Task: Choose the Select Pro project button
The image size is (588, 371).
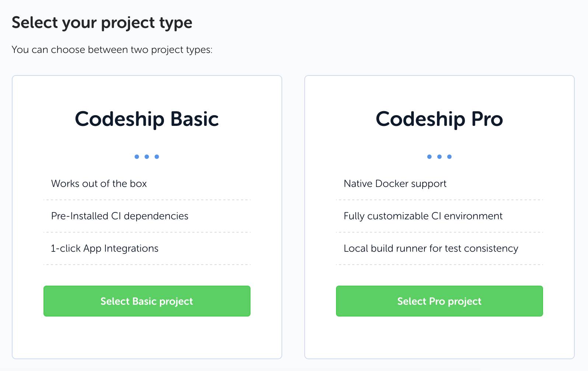Action: (439, 301)
